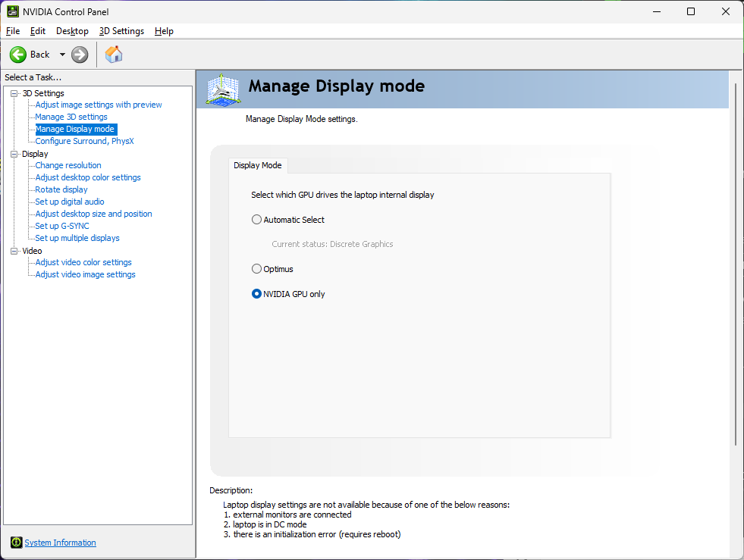Maximize the NVIDIA Control Panel window
This screenshot has width=744, height=560.
pos(691,11)
